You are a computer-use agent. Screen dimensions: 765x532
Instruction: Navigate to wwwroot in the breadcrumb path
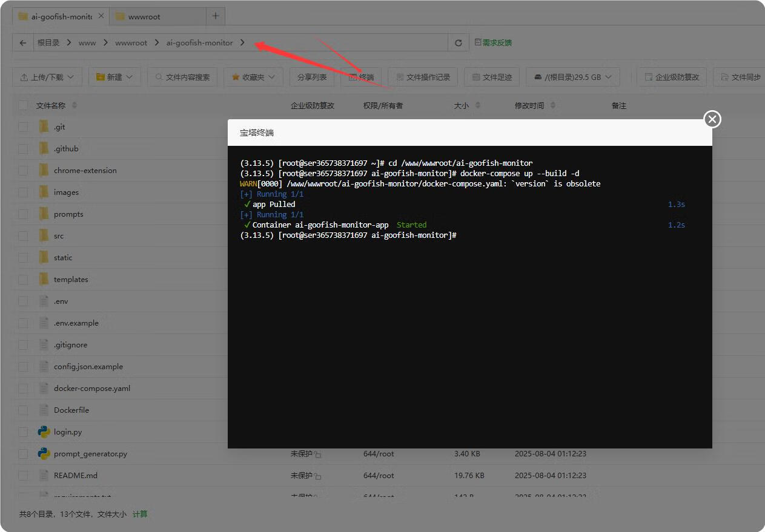pyautogui.click(x=131, y=43)
